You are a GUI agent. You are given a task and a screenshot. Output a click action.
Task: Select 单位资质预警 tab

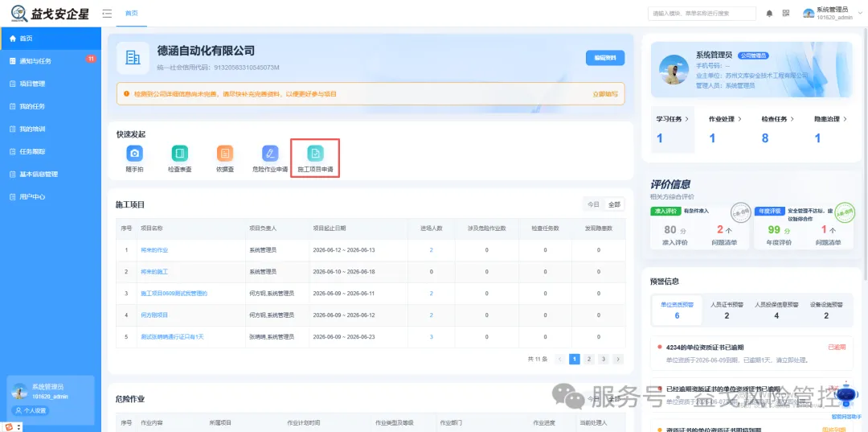677,311
